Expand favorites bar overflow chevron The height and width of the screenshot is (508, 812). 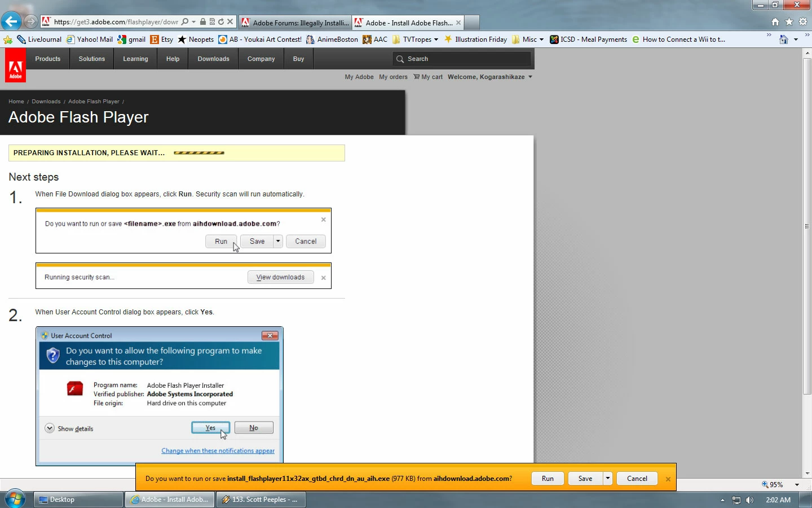click(769, 35)
